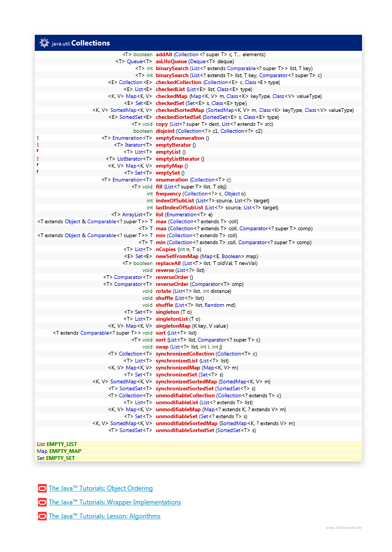Click the Random type link in shuffle
Viewport: 392px width, 552px height.
click(214, 305)
